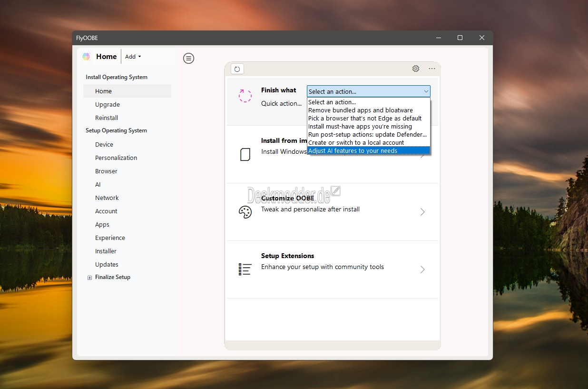Screen dimensions: 588x389
Task: Click the hamburger menu icon
Action: pyautogui.click(x=189, y=59)
